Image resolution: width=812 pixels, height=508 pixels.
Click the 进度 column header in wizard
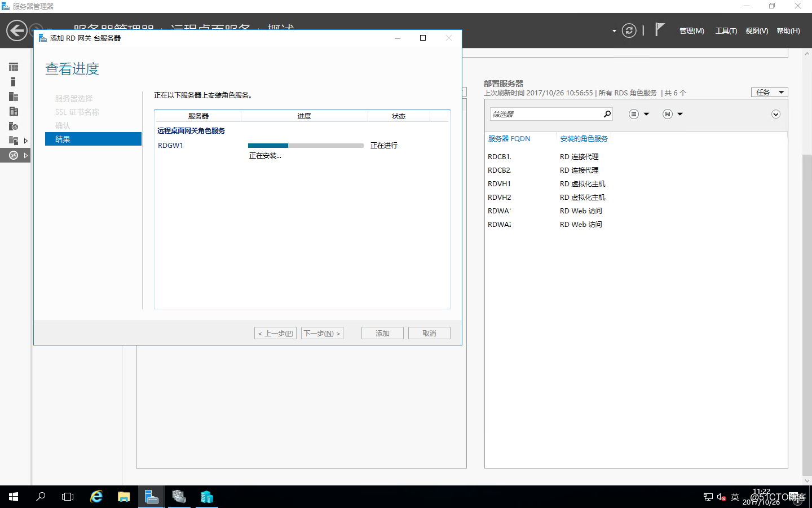[304, 116]
